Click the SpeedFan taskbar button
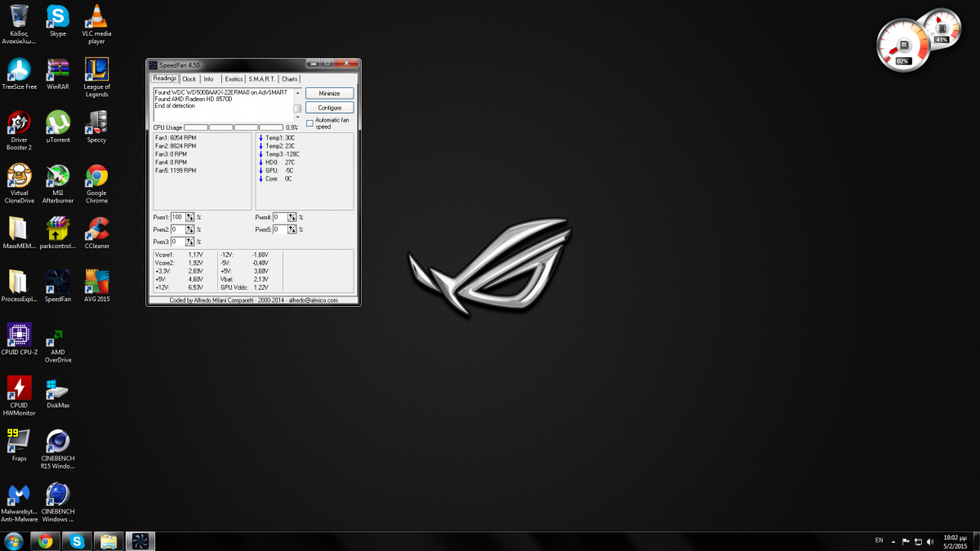980x551 pixels. pyautogui.click(x=140, y=541)
